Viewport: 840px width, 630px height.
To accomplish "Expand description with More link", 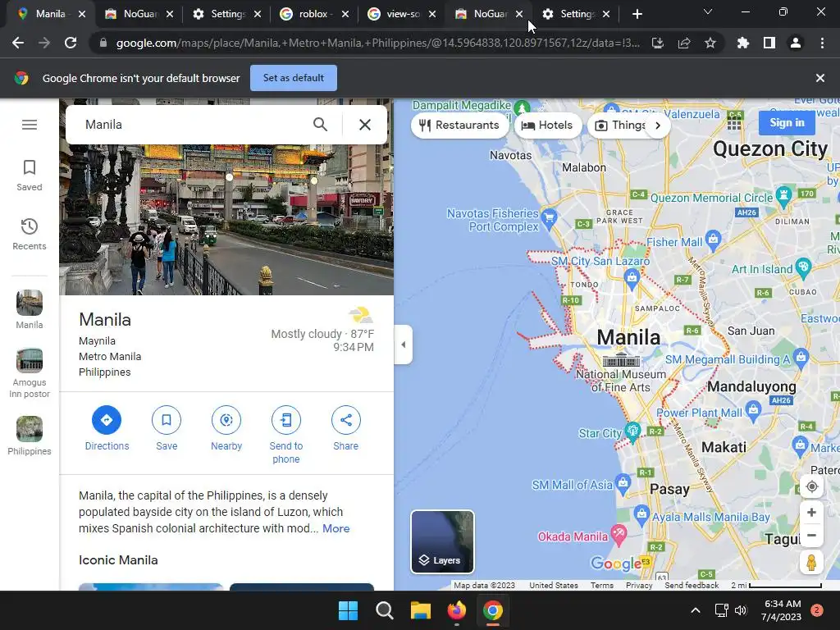I will 336,529.
